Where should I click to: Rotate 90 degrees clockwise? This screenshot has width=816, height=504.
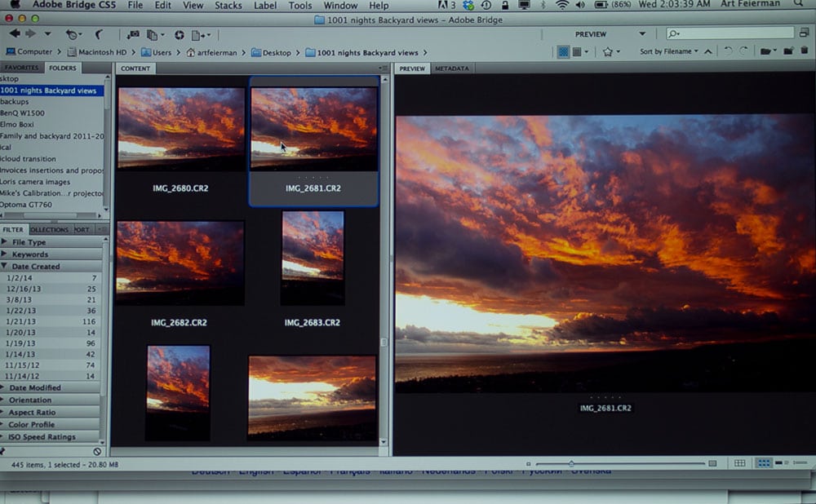click(x=743, y=51)
